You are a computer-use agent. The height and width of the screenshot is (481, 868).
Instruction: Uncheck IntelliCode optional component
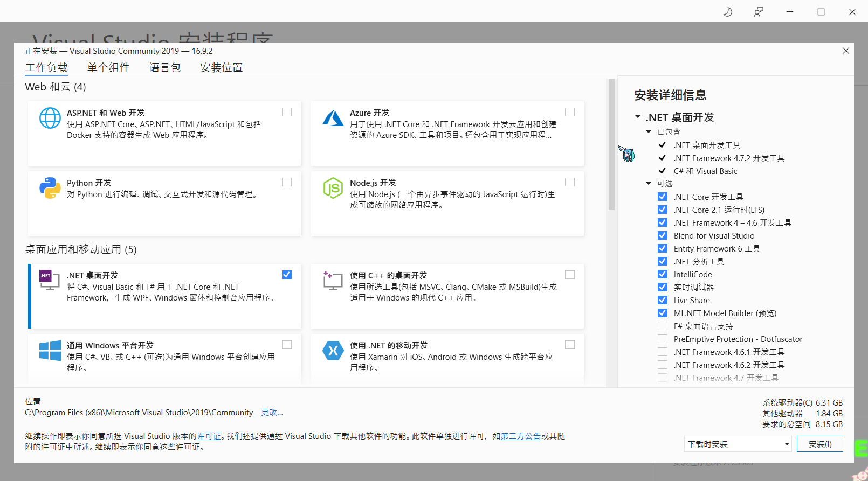[x=663, y=274]
